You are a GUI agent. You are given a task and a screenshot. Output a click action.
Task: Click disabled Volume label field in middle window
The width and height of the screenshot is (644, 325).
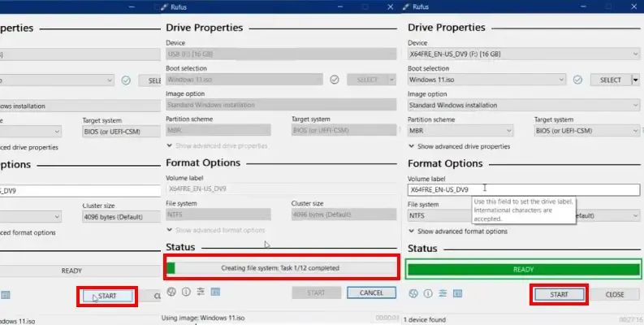(x=281, y=188)
